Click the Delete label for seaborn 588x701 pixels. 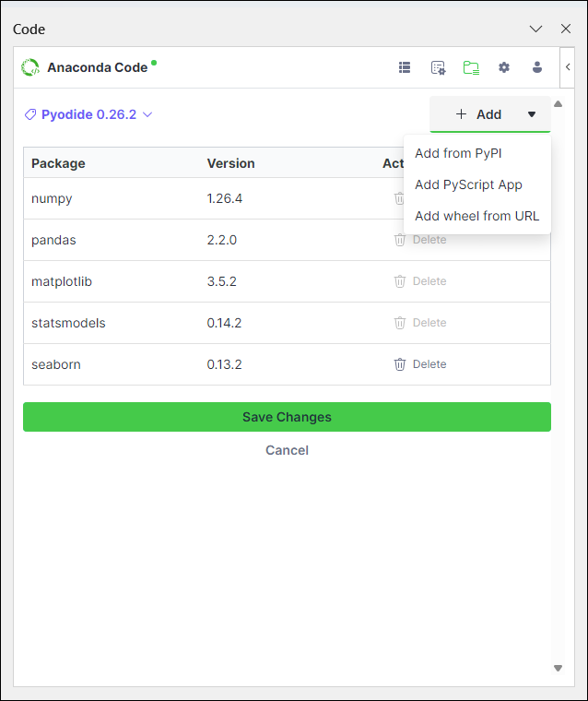[x=429, y=364]
